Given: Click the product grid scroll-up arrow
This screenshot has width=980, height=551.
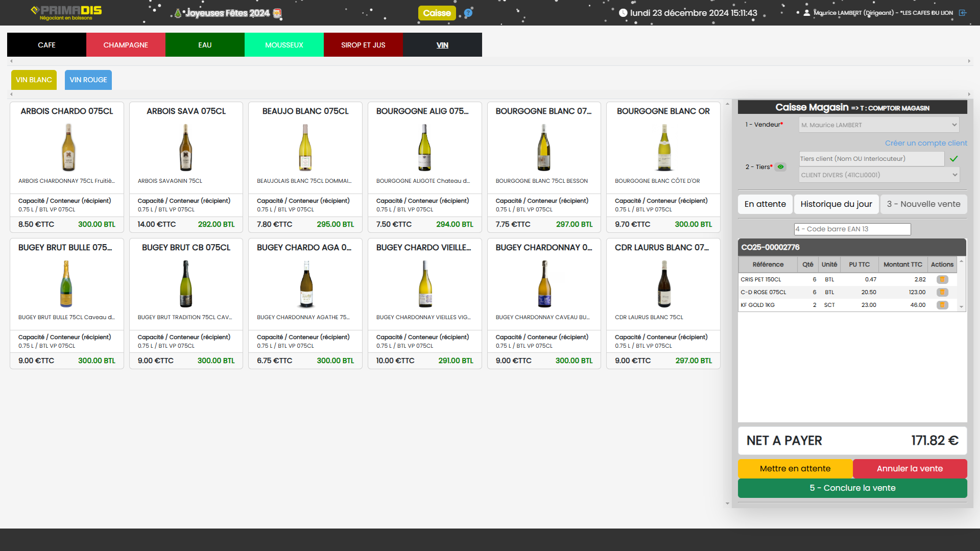Looking at the screenshot, I should (x=727, y=104).
